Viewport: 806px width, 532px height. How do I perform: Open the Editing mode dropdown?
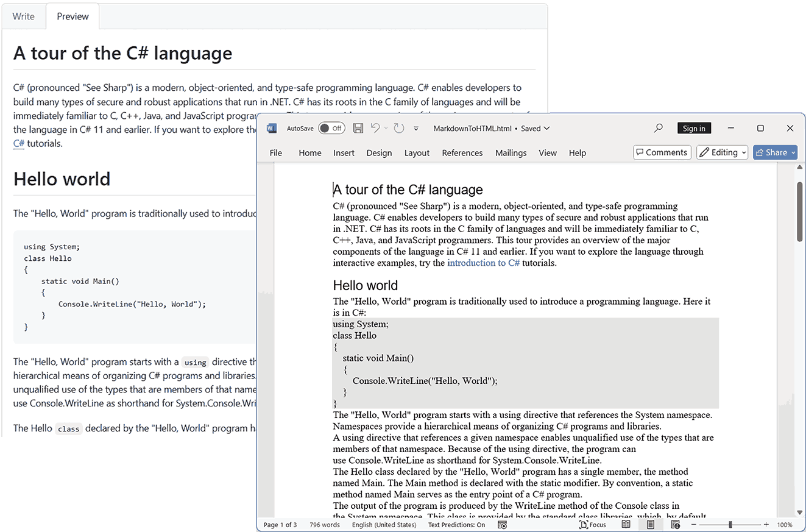pyautogui.click(x=722, y=152)
